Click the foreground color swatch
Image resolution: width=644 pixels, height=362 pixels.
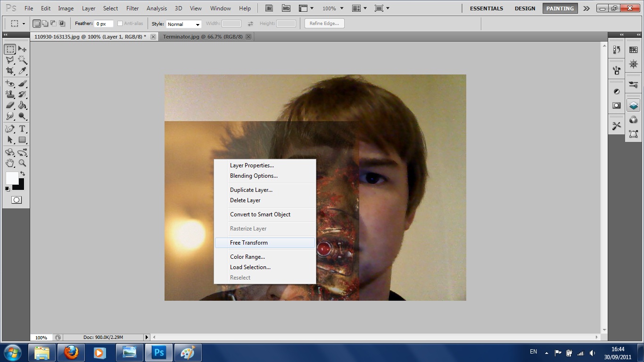[x=11, y=178]
